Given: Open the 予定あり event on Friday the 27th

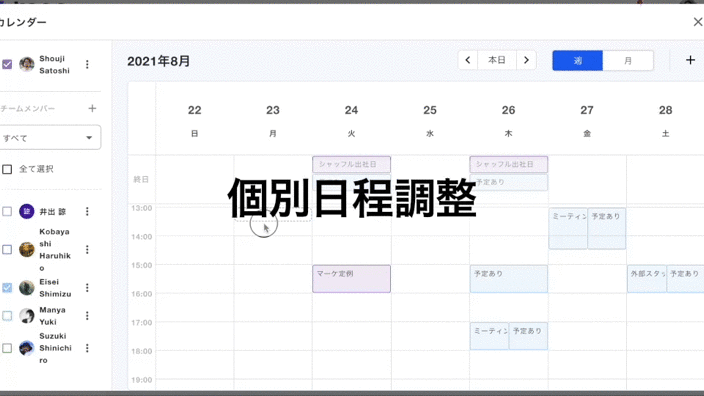Looking at the screenshot, I should pyautogui.click(x=607, y=229).
